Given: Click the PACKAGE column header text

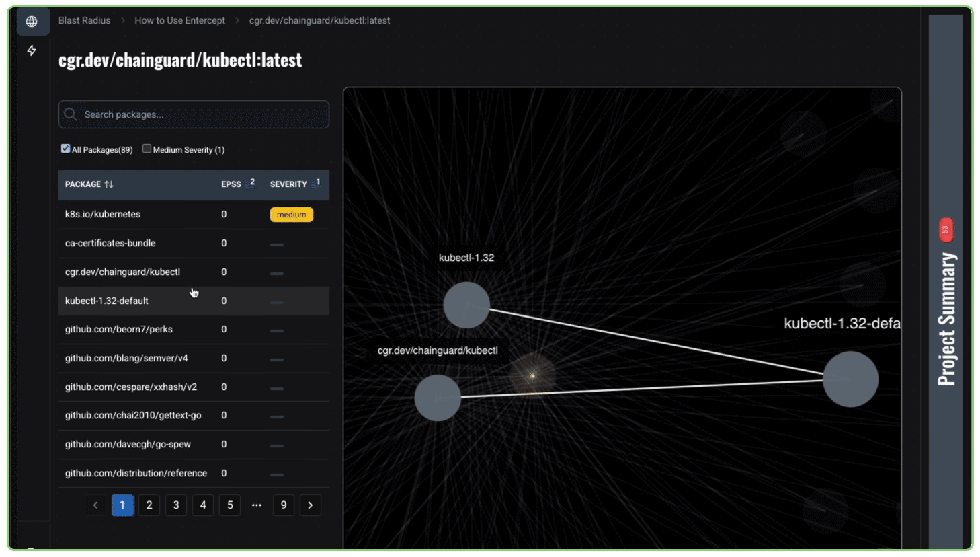Looking at the screenshot, I should (x=83, y=184).
